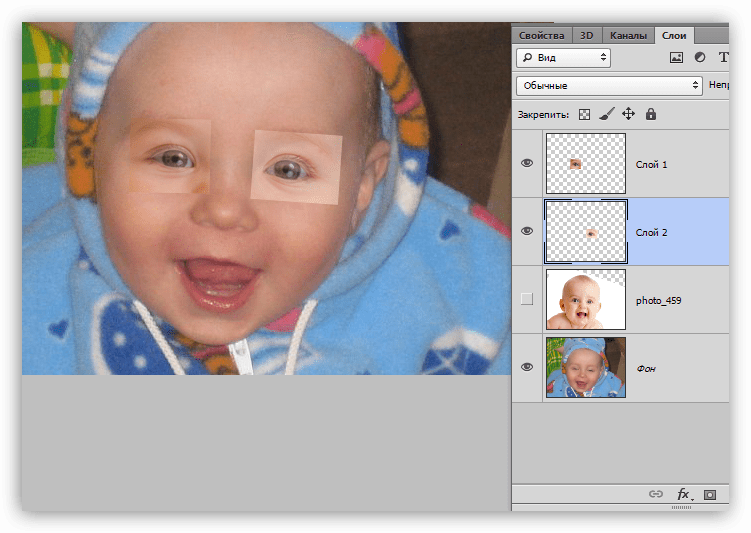
Task: Click the link layers chain icon
Action: click(656, 494)
